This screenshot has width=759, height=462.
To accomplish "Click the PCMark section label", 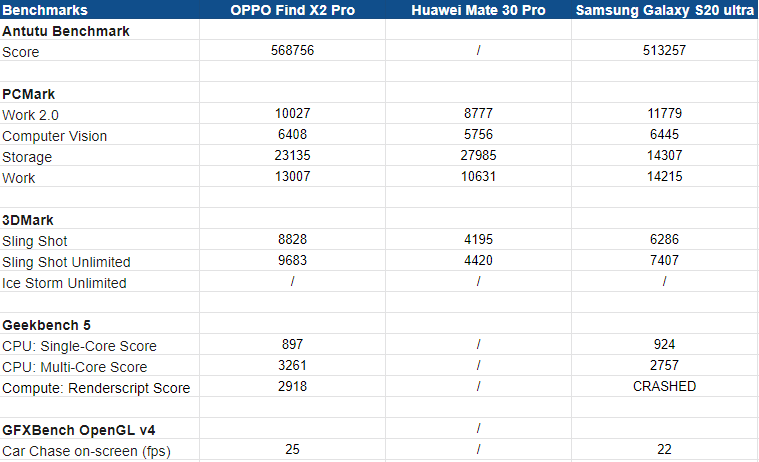I will click(x=29, y=94).
